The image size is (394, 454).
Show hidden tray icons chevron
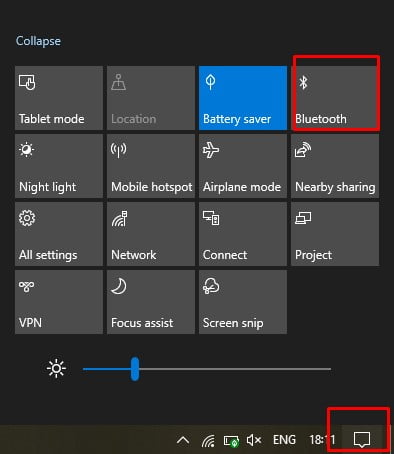tap(183, 440)
